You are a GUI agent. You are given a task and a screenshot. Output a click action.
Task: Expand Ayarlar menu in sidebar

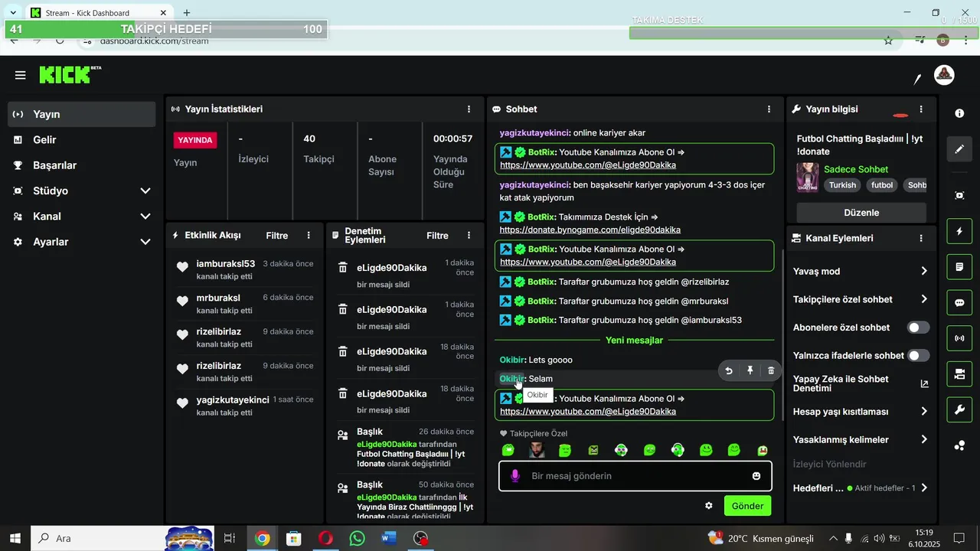coord(145,242)
